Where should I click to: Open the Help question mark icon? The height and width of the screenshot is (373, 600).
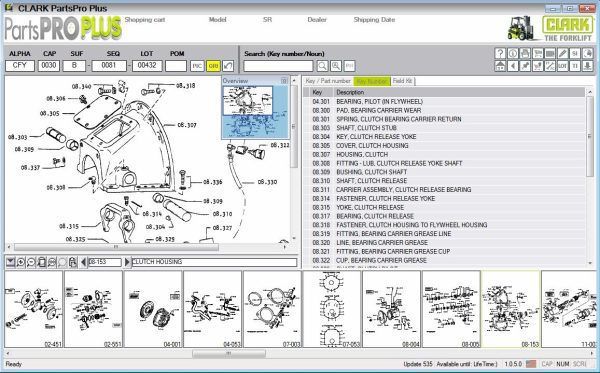pyautogui.click(x=500, y=54)
